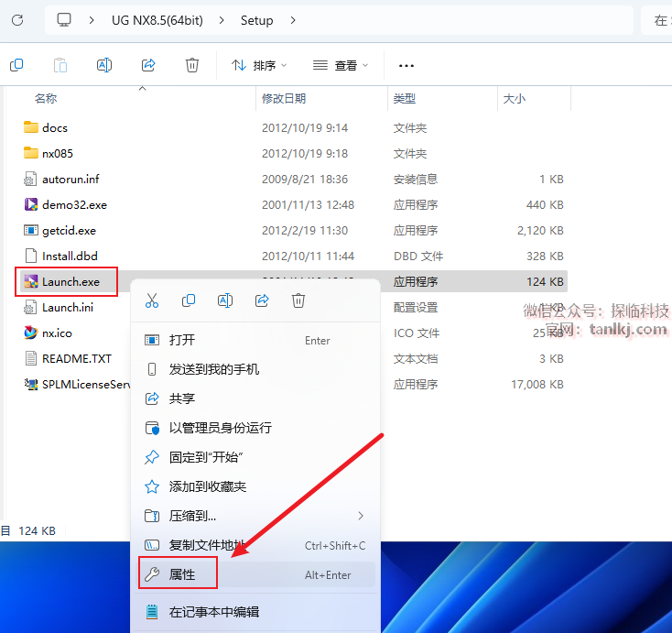Screen dimensions: 672x633
Task: Choose 固定到"开始" in context menu
Action: (x=255, y=457)
